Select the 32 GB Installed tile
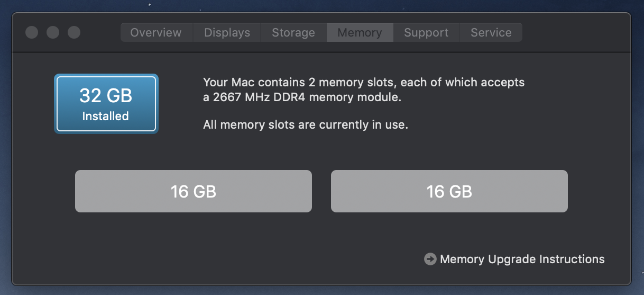This screenshot has height=295, width=644. [106, 103]
